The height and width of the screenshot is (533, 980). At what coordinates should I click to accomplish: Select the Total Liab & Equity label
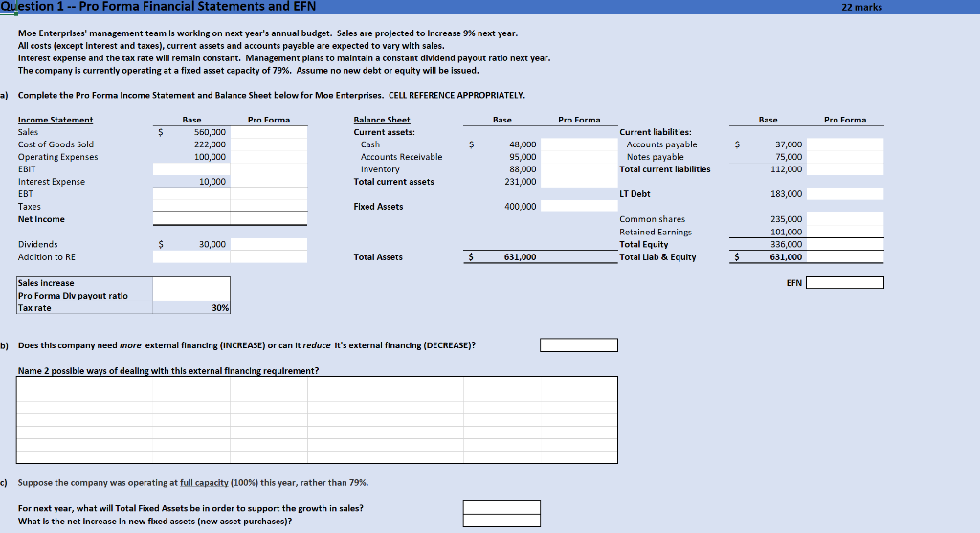click(x=657, y=256)
